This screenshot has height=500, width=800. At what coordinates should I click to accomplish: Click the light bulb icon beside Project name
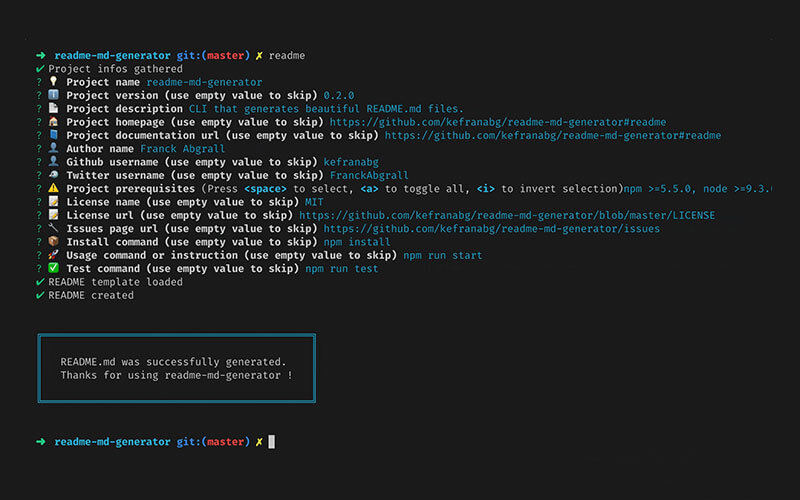53,82
